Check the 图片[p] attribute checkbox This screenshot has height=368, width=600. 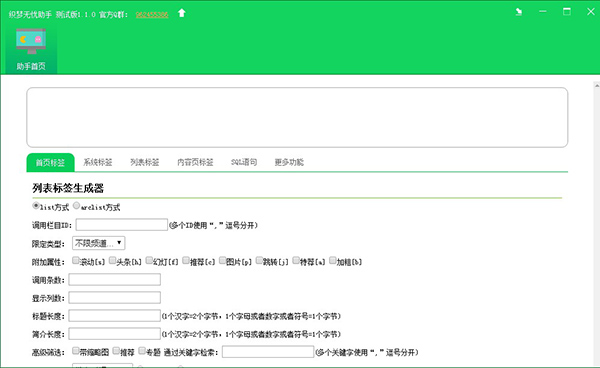[x=223, y=261]
